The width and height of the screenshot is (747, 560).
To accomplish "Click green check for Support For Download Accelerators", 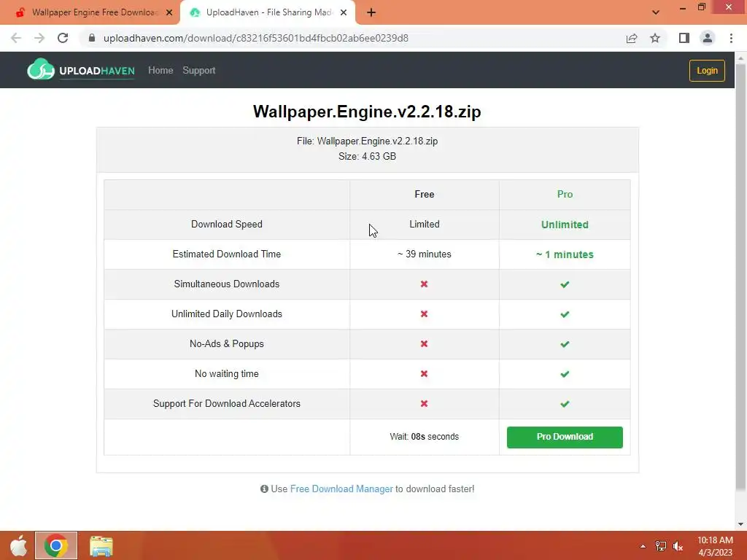I will [565, 404].
